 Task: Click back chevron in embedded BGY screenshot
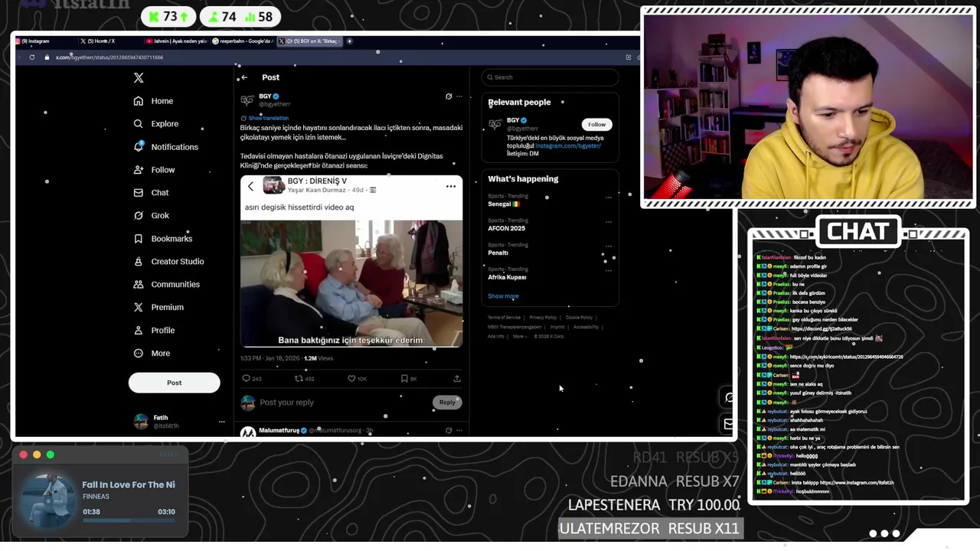point(250,186)
